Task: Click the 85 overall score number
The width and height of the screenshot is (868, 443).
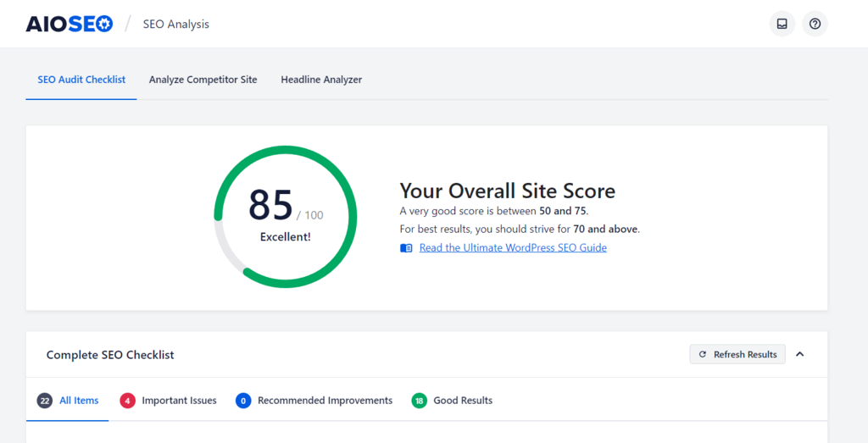Action: tap(270, 206)
